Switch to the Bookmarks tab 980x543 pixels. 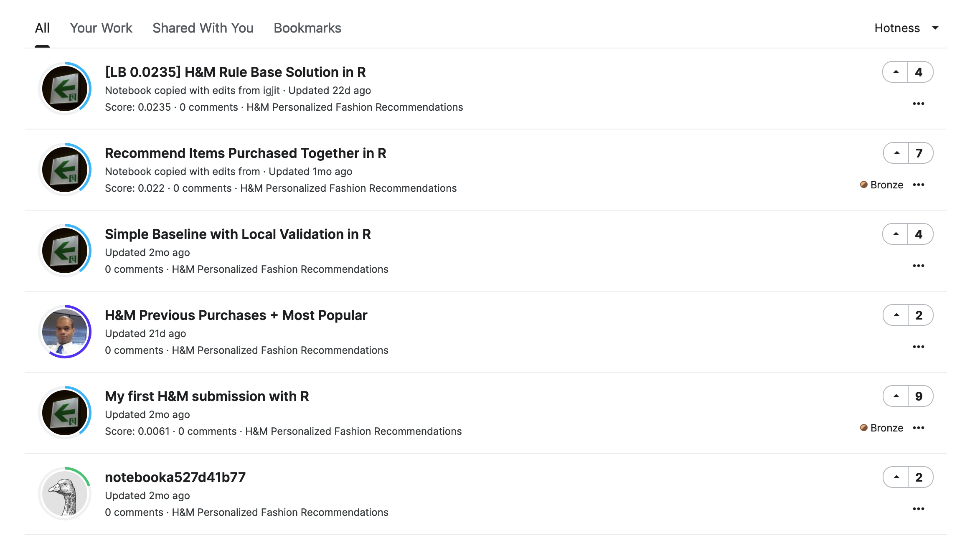[307, 28]
